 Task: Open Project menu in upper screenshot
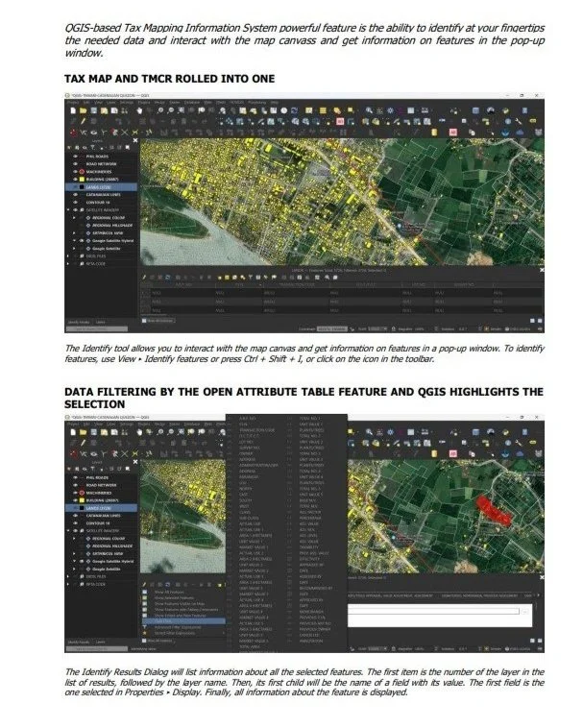[x=73, y=102]
